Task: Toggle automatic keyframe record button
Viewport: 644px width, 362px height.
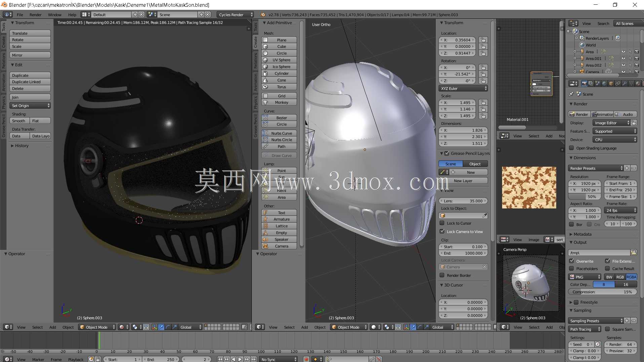Action: pos(306,359)
